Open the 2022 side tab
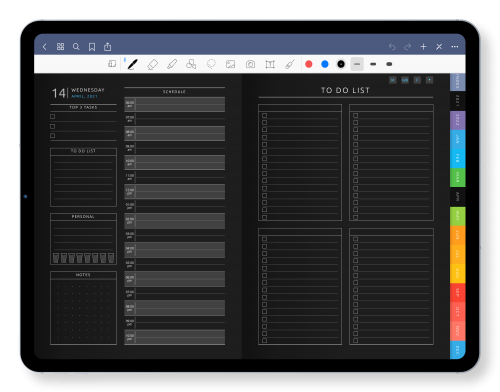The height and width of the screenshot is (392, 500). [457, 120]
